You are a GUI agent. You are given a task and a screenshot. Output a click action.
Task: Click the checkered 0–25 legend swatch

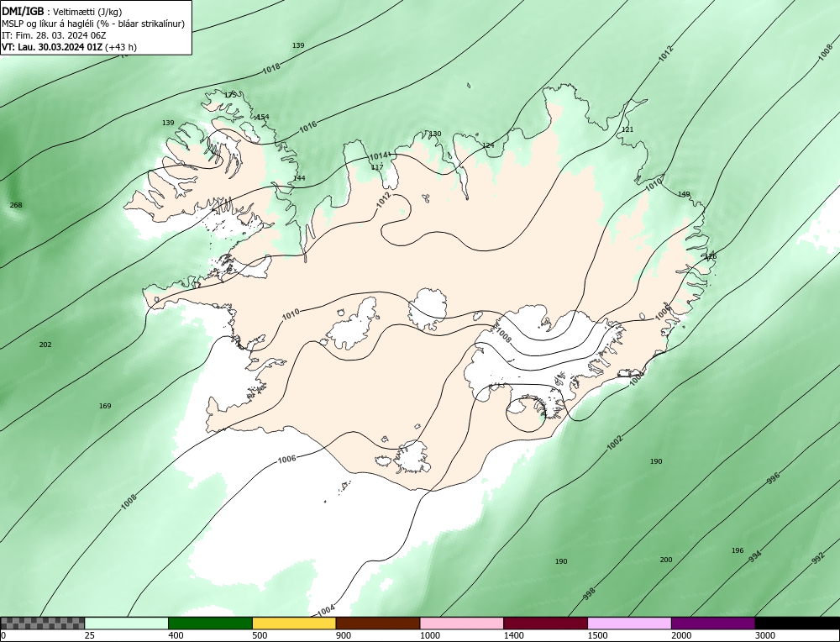42,623
